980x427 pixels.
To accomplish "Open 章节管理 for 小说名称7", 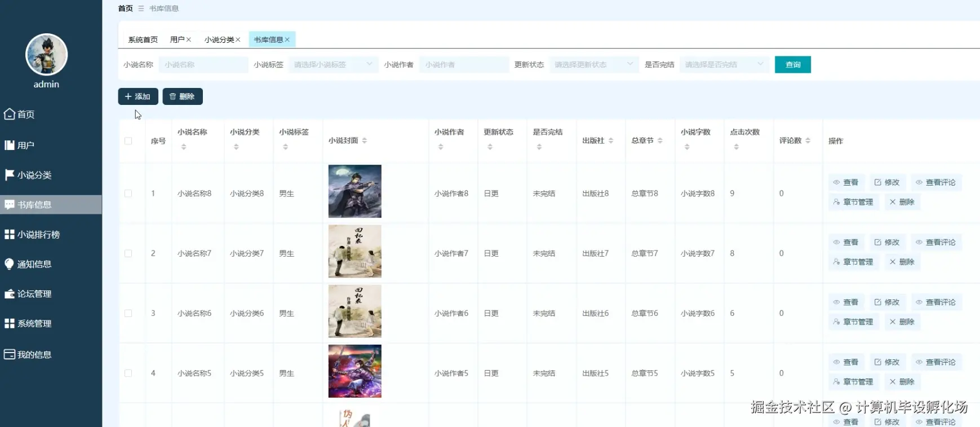I will (x=853, y=262).
